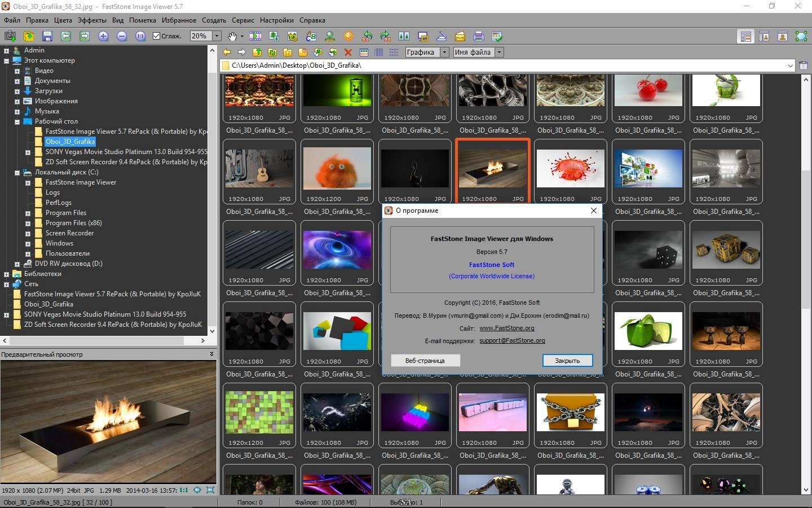Open the Справка menu
Viewport: 812px width, 508px height.
(x=312, y=20)
